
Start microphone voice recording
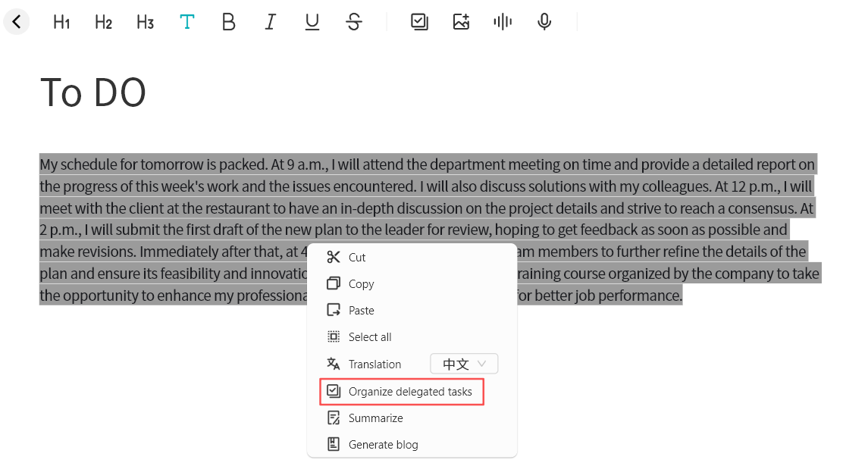[x=544, y=22]
